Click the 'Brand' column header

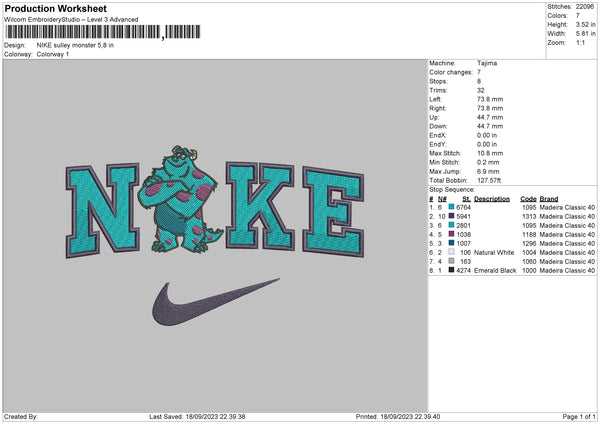[x=549, y=199]
